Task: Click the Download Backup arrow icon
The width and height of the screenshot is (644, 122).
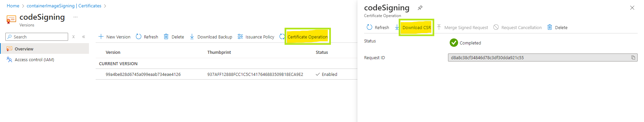Action: (192, 36)
